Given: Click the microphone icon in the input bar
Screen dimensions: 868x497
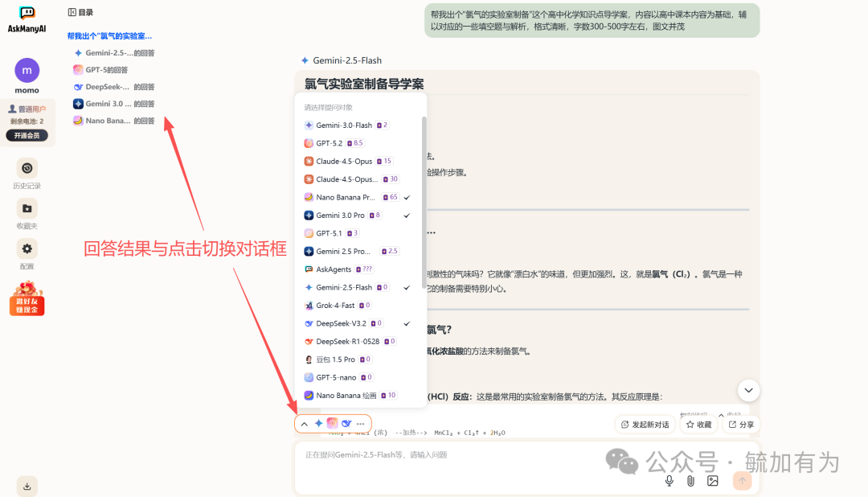Looking at the screenshot, I should [x=669, y=480].
